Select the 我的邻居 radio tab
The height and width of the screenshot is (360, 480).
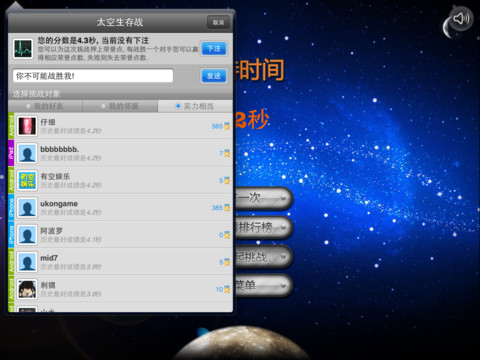click(x=120, y=106)
